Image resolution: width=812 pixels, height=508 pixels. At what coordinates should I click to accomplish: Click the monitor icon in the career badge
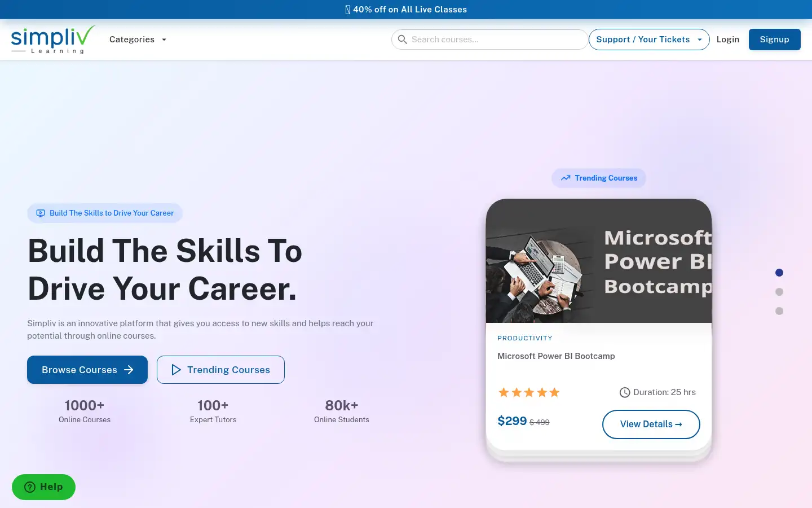[x=41, y=213]
